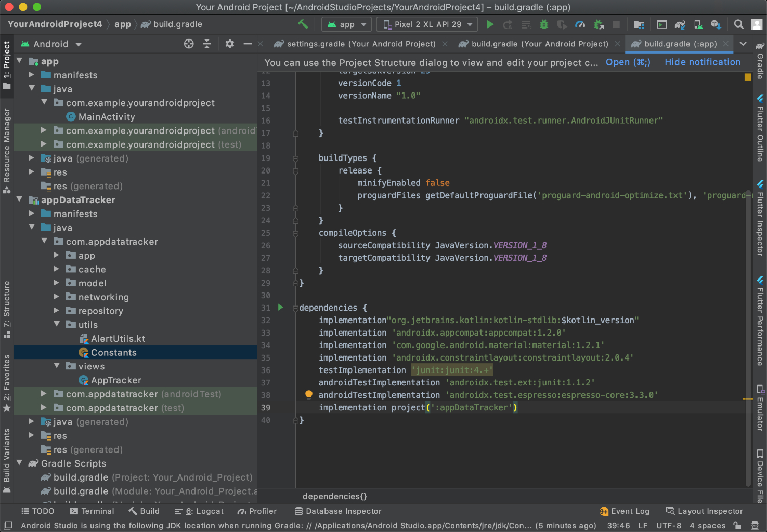Click the yellow lightbulb on line 38

click(308, 395)
